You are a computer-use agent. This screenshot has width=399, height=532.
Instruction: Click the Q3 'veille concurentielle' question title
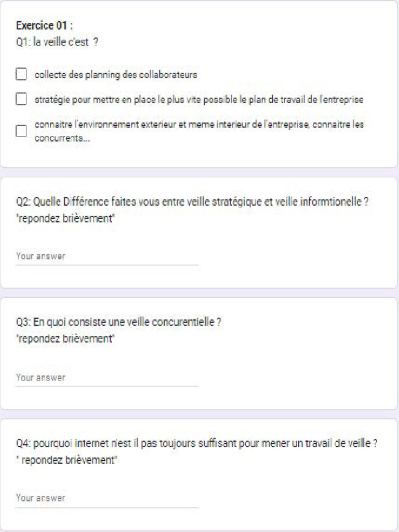tap(119, 323)
